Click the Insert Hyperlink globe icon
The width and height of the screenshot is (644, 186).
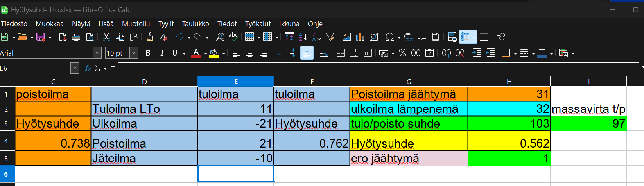[408, 37]
